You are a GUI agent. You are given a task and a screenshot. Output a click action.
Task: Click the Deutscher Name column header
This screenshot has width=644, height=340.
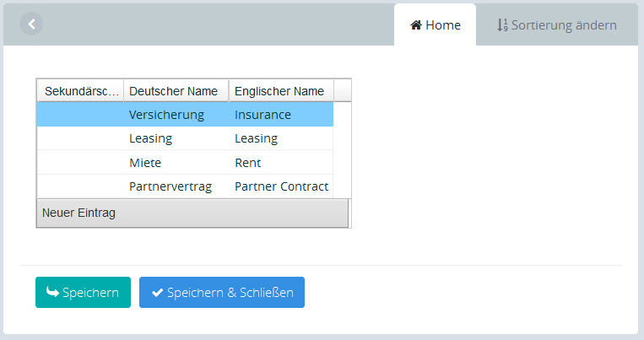176,91
